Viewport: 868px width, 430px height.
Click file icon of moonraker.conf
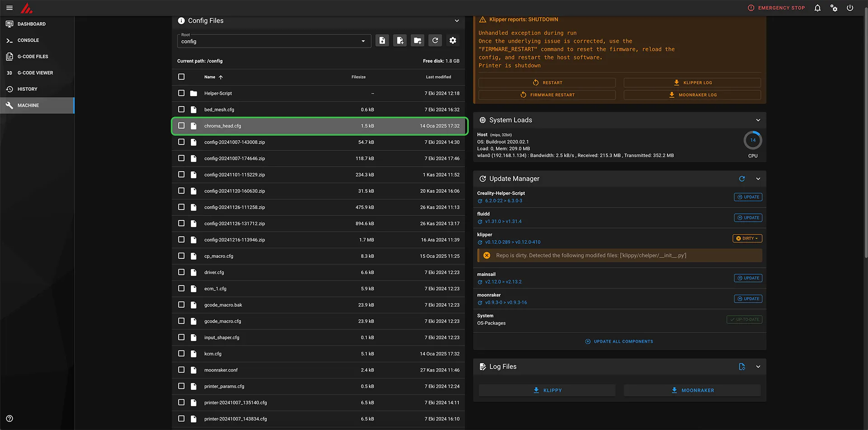[193, 370]
